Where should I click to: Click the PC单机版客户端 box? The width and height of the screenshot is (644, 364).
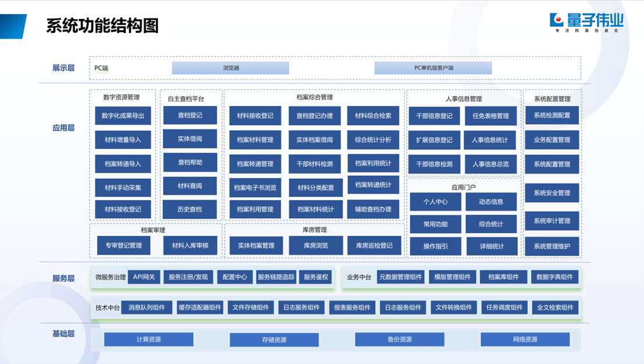tap(433, 68)
